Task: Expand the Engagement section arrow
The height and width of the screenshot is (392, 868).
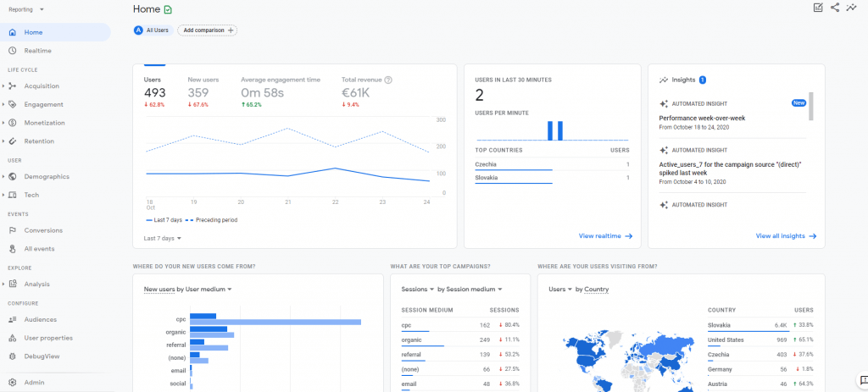Action: (4, 104)
